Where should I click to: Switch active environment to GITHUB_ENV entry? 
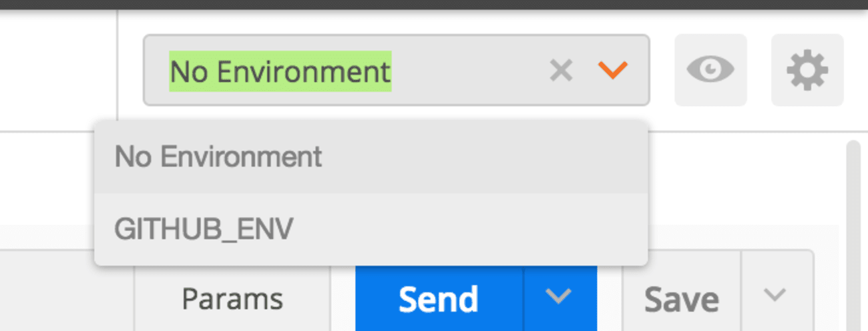tap(371, 230)
